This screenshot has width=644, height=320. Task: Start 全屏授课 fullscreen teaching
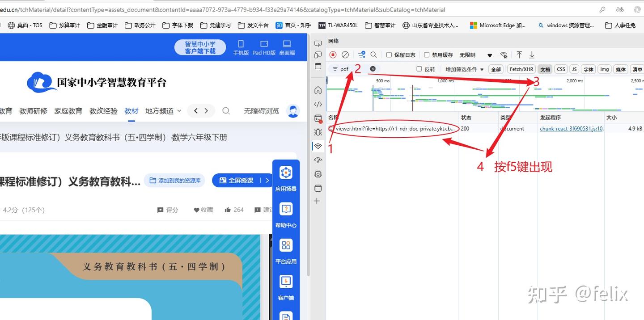pos(237,181)
